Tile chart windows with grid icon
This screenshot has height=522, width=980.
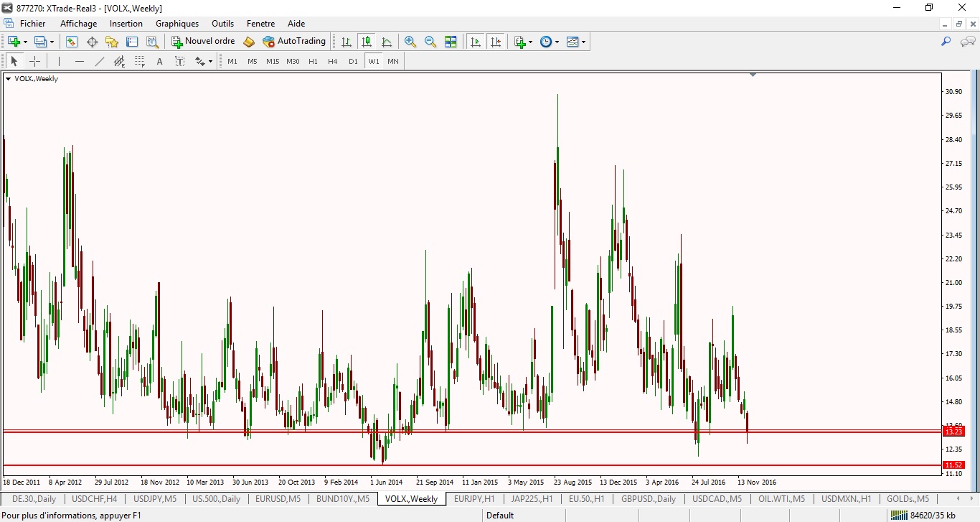[x=451, y=42]
